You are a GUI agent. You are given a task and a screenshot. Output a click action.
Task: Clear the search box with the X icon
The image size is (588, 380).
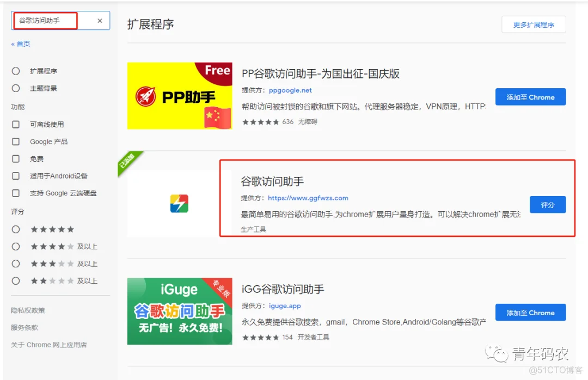click(100, 21)
